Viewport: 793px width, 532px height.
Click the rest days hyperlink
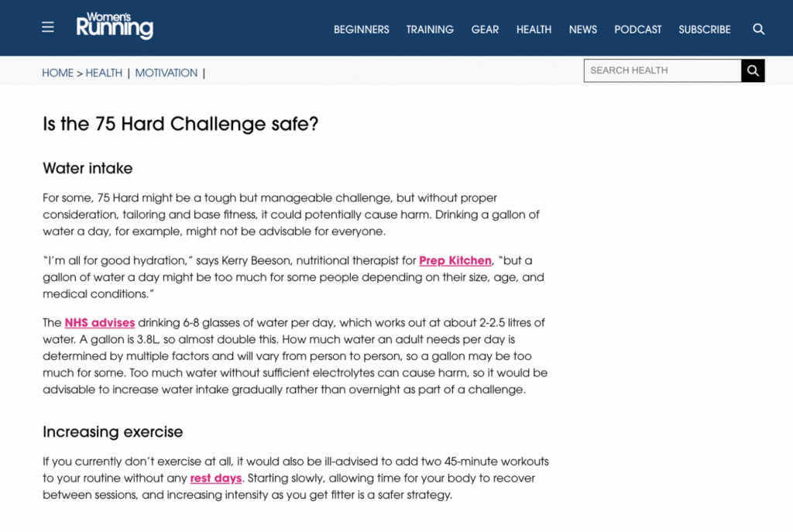[x=215, y=478]
